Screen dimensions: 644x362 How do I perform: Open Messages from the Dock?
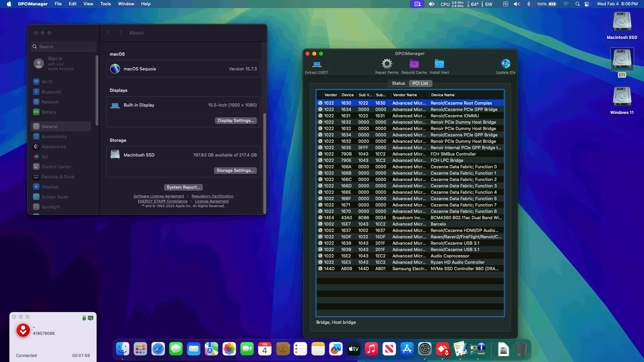pos(176,349)
